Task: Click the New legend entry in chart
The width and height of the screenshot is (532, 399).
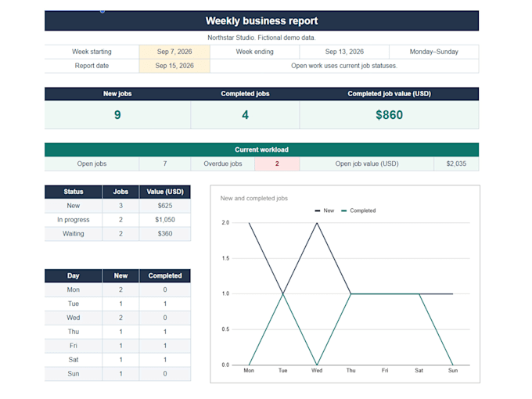Action: [325, 210]
